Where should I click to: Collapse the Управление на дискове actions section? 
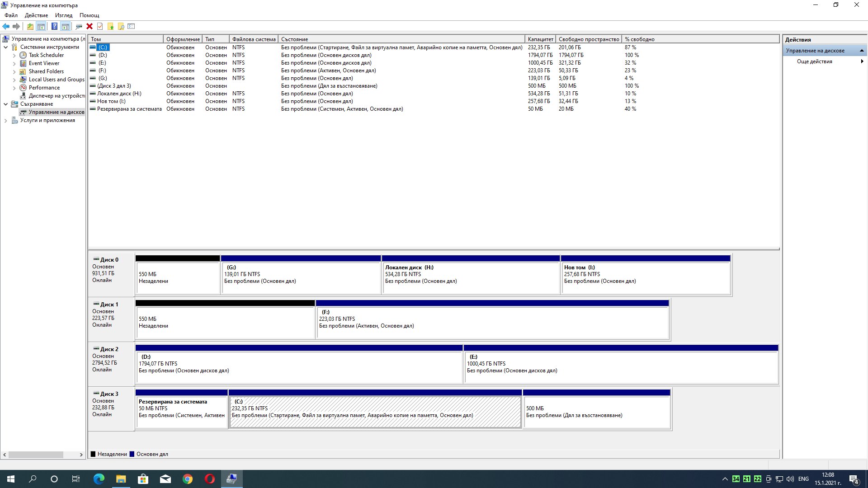coord(862,51)
